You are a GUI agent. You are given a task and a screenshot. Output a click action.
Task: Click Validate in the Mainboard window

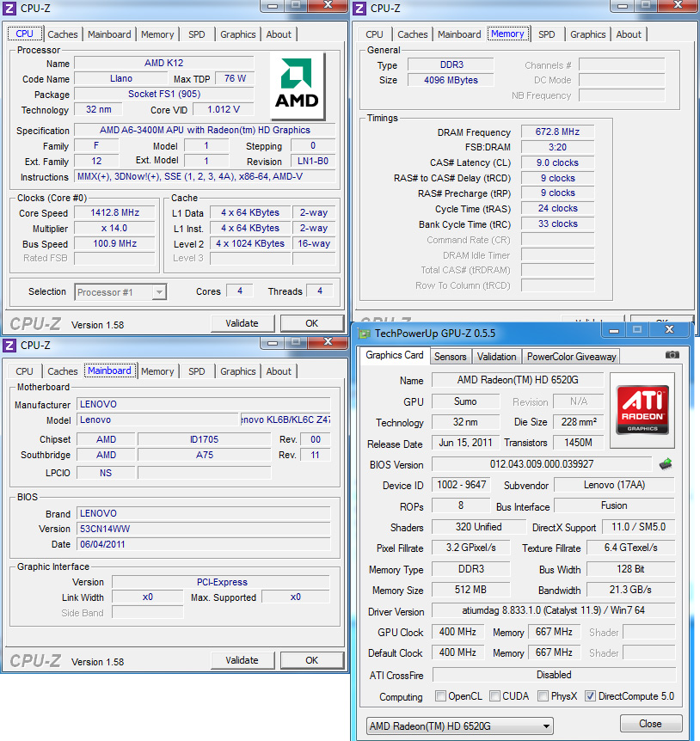(x=242, y=660)
